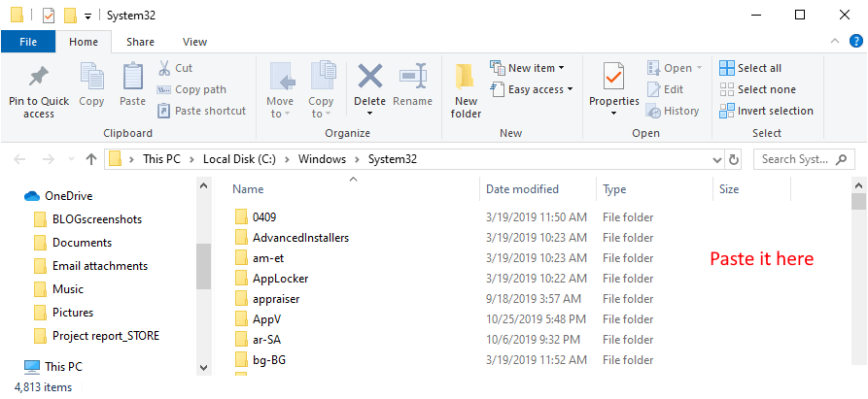Select OneDrive in navigation pane

[x=58, y=196]
